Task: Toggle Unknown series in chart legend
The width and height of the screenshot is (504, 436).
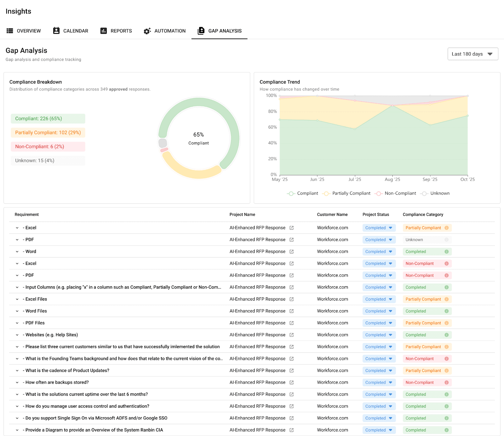Action: click(435, 193)
